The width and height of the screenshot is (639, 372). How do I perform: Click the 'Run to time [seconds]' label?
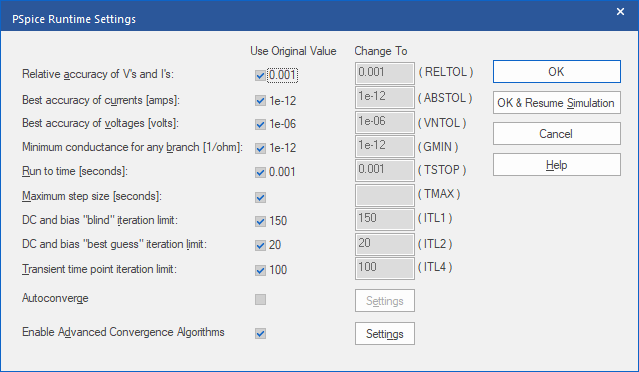coord(75,171)
